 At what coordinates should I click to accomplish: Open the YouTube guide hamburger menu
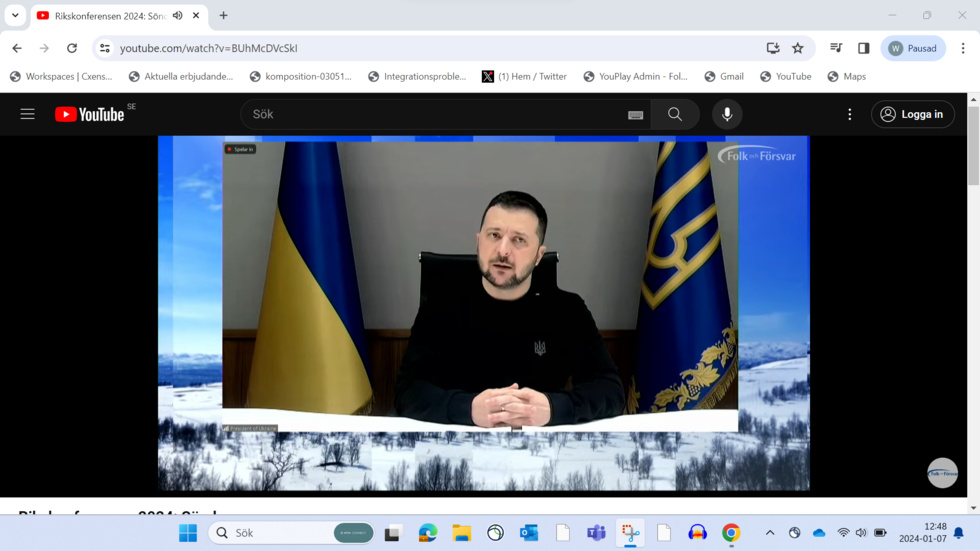[x=28, y=114]
